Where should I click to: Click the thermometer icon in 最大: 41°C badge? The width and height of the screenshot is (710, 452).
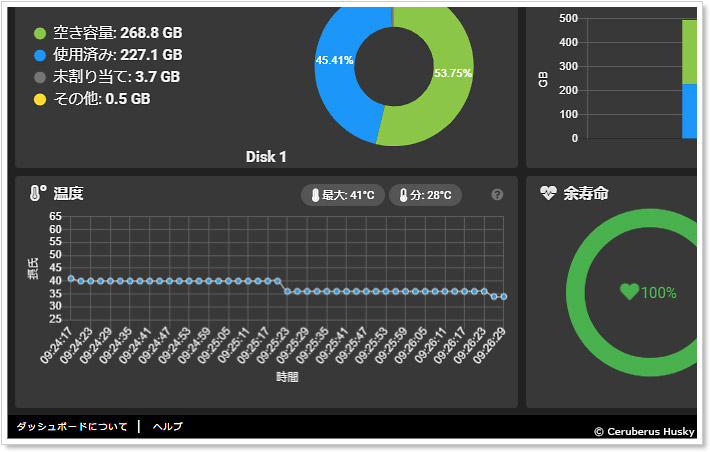pyautogui.click(x=316, y=195)
